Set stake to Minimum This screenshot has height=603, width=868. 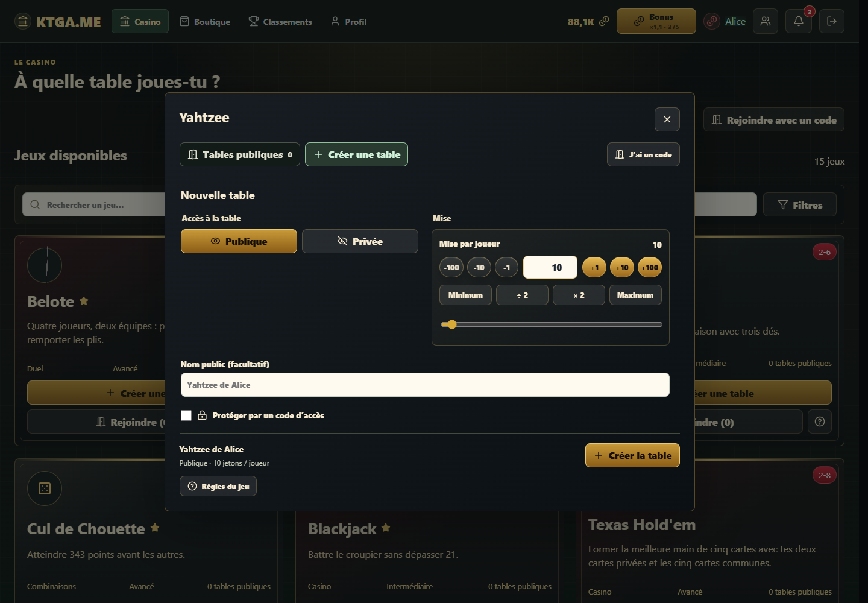[465, 295]
